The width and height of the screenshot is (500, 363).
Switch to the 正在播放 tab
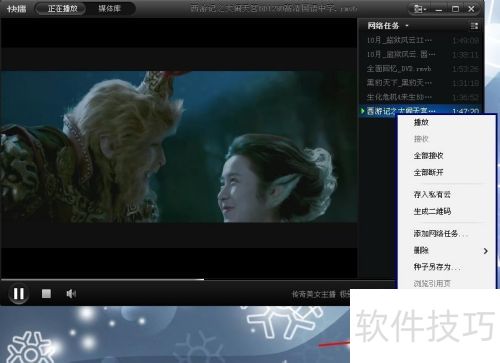click(x=62, y=9)
